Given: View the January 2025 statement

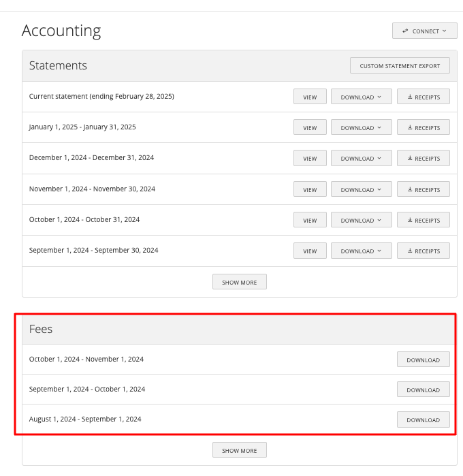Looking at the screenshot, I should tap(310, 128).
